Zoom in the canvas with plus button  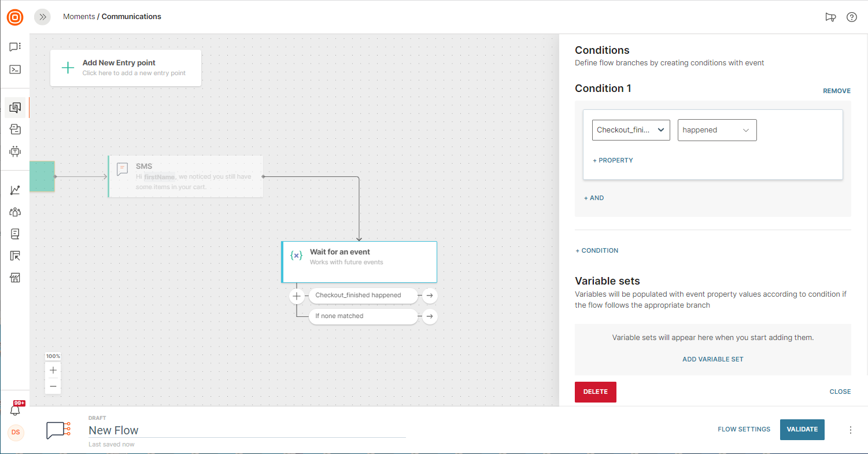point(53,370)
